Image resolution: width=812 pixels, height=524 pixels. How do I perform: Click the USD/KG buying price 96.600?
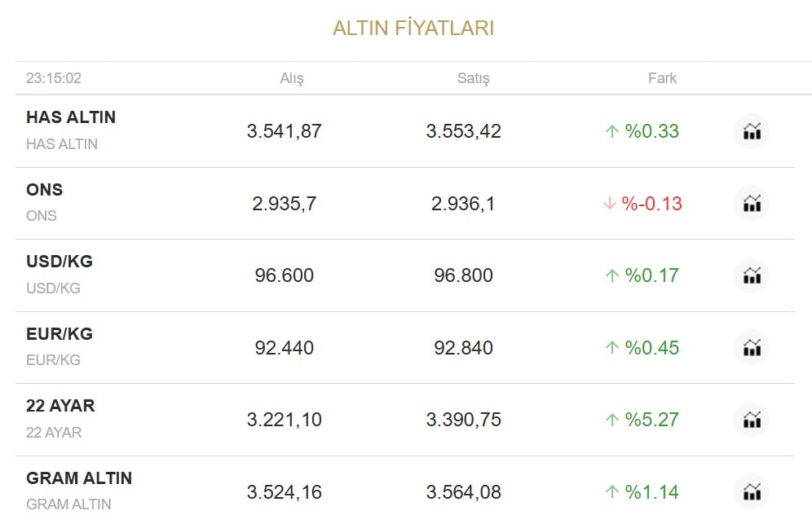click(284, 275)
